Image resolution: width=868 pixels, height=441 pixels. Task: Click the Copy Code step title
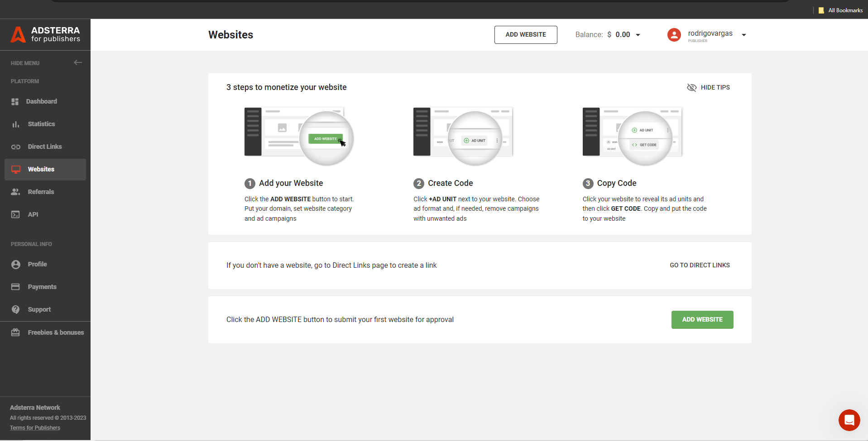[616, 183]
